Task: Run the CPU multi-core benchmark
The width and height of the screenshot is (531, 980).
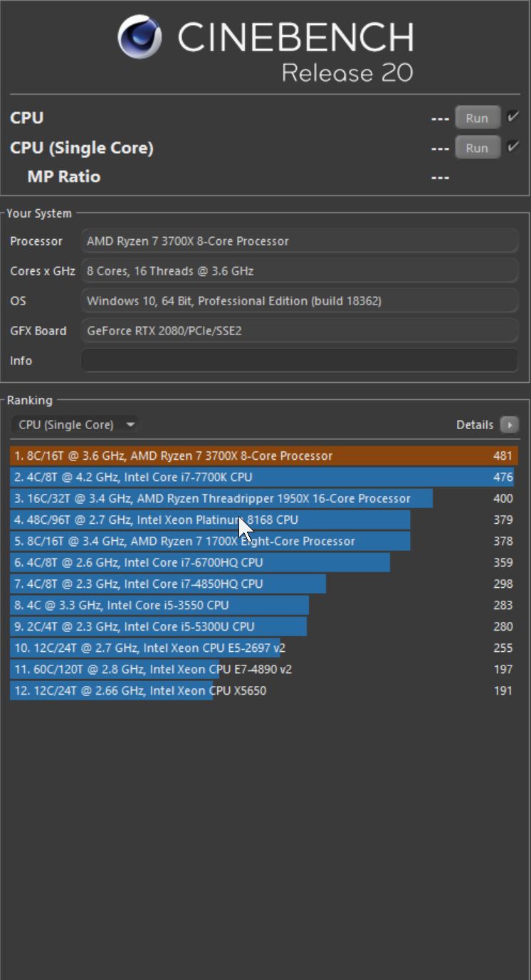Action: 477,118
